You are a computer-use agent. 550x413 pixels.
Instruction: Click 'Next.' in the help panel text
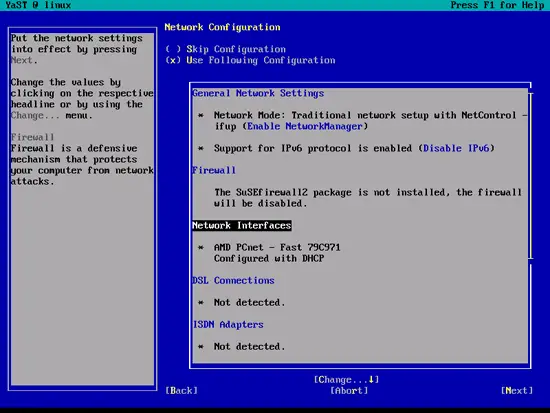coord(24,60)
